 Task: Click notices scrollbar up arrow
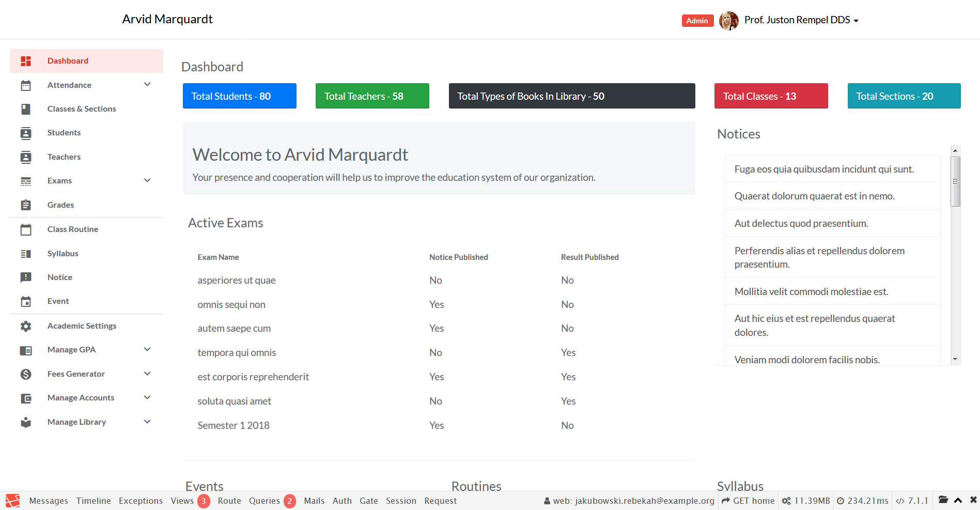[955, 150]
